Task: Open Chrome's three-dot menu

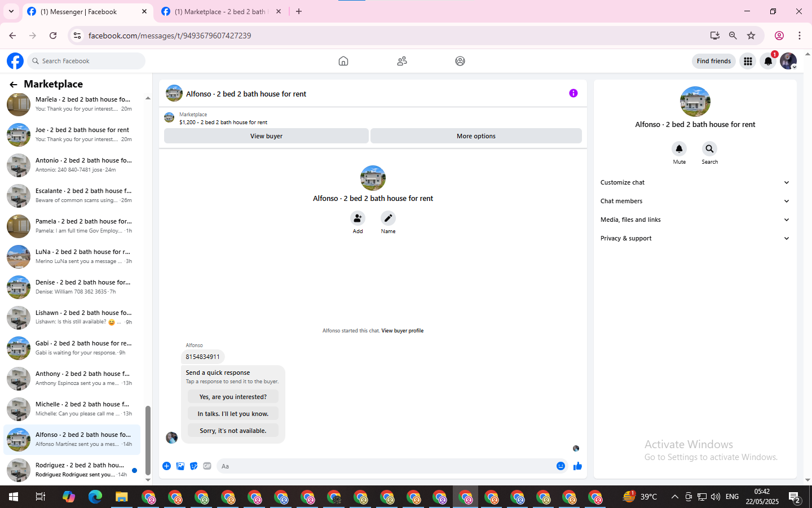Action: tap(800, 36)
